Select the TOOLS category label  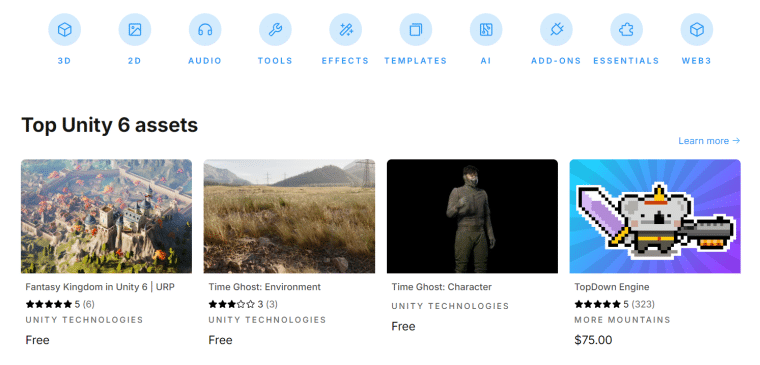click(275, 61)
